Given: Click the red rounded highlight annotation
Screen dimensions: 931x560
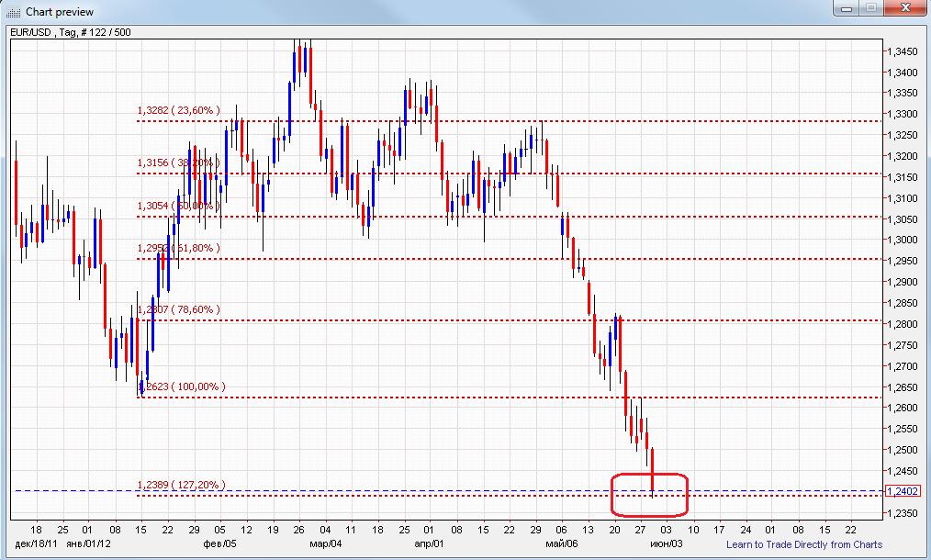Looking at the screenshot, I should (x=650, y=496).
